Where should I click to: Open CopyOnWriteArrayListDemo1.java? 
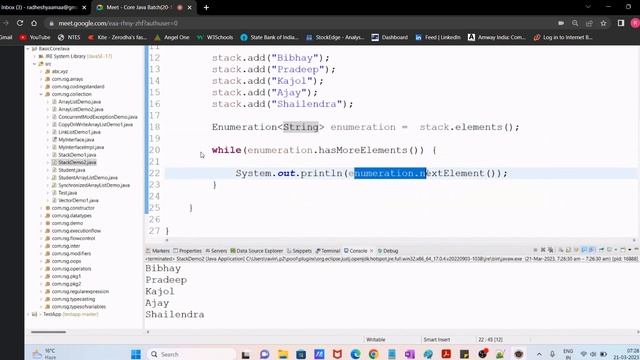tap(96, 124)
